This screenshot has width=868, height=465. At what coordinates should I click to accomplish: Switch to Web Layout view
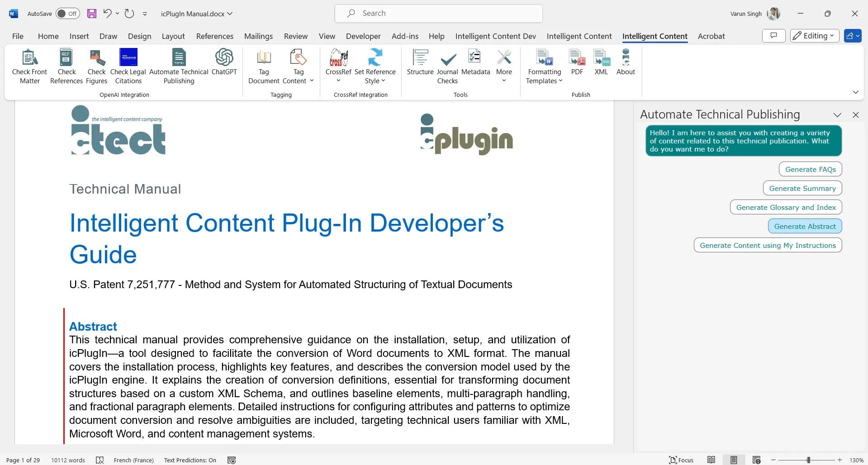[756, 460]
